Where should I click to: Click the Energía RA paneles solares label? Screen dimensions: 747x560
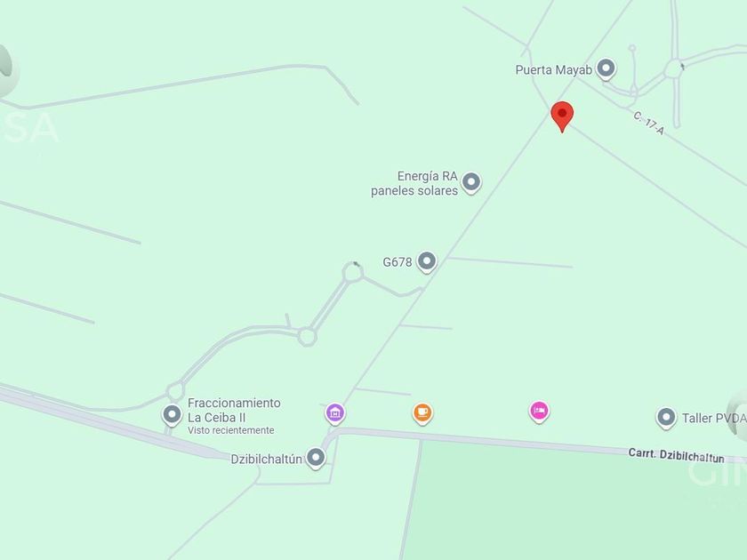414,183
